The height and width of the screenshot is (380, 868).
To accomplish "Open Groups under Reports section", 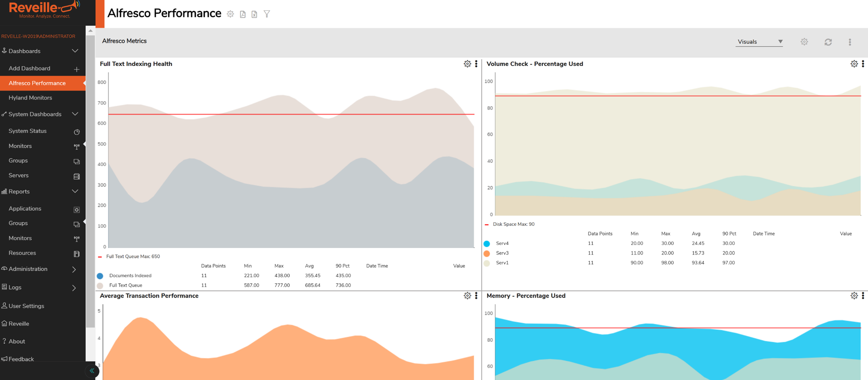I will click(18, 223).
